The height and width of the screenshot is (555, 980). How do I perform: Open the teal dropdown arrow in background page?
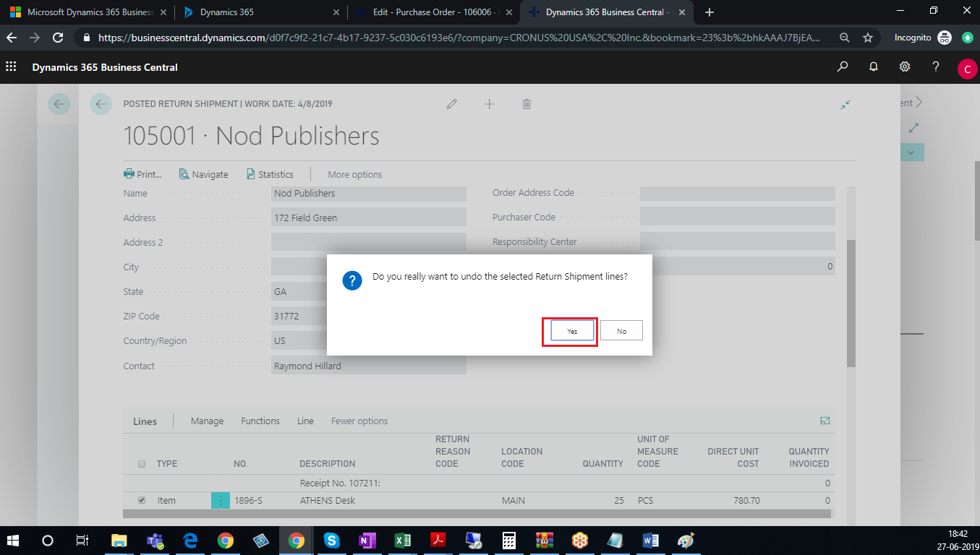click(911, 152)
